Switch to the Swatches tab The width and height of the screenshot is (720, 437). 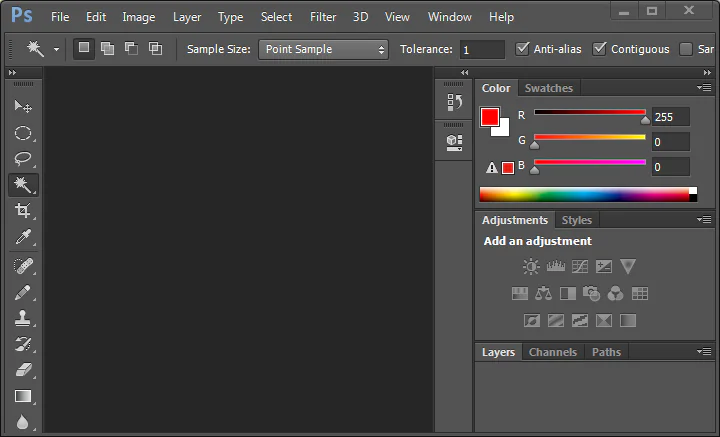click(x=549, y=88)
